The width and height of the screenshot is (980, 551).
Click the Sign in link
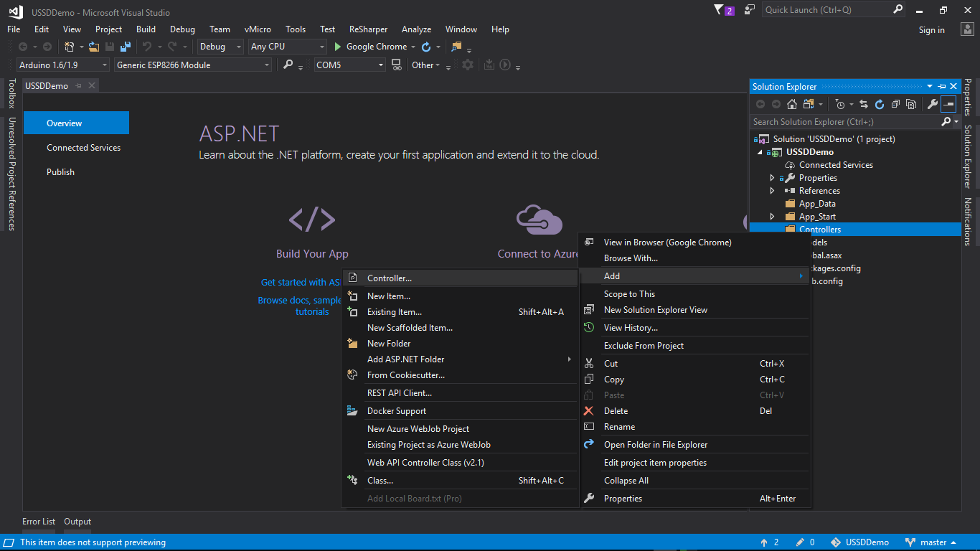click(931, 30)
